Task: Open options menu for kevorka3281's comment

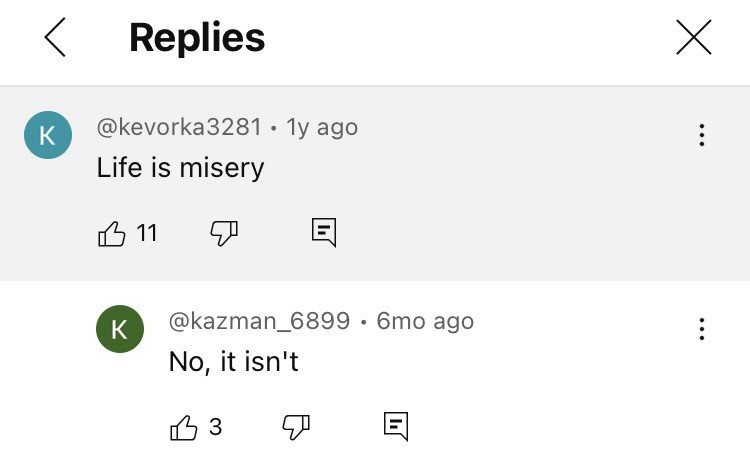Action: point(702,135)
